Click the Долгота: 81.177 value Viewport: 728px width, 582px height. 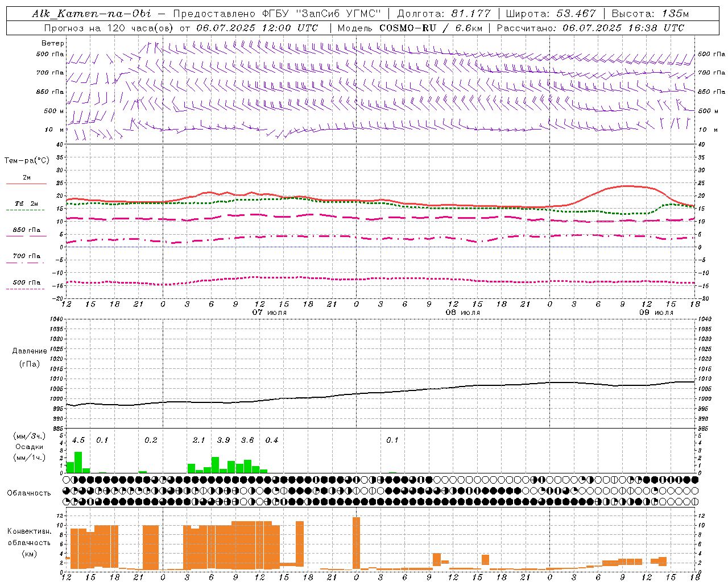[x=444, y=14]
